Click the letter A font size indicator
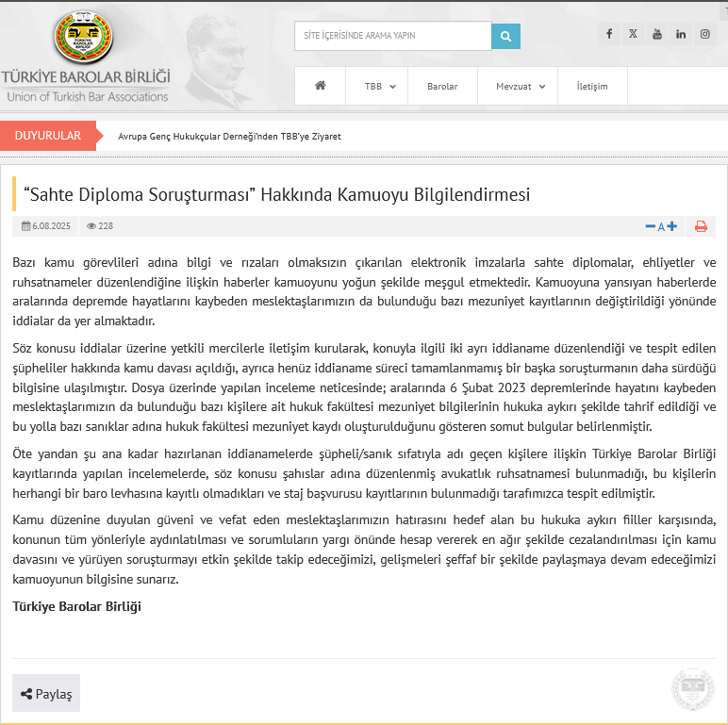 [x=661, y=227]
